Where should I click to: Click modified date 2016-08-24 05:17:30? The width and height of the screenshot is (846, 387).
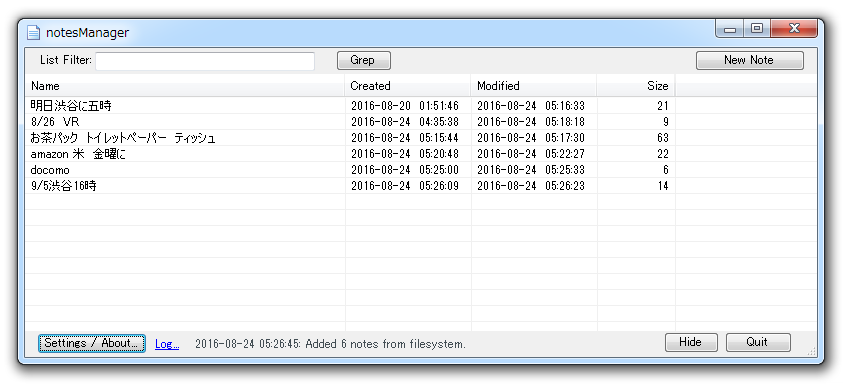click(x=531, y=138)
